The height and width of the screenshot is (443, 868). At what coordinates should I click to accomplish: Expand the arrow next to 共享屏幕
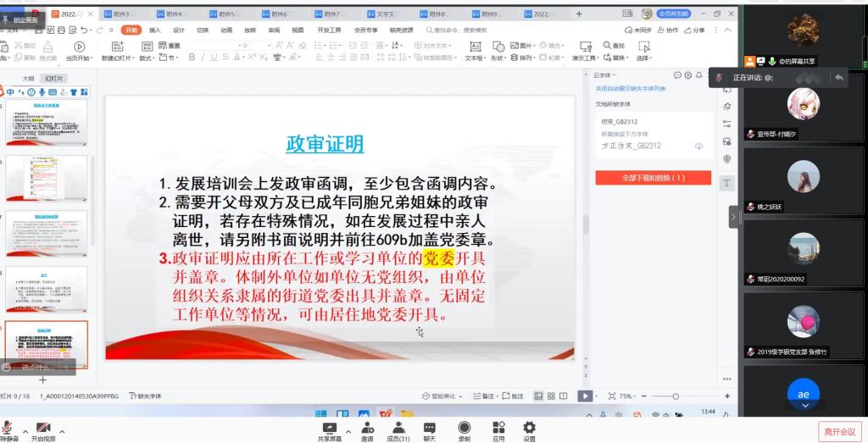pyautogui.click(x=346, y=432)
